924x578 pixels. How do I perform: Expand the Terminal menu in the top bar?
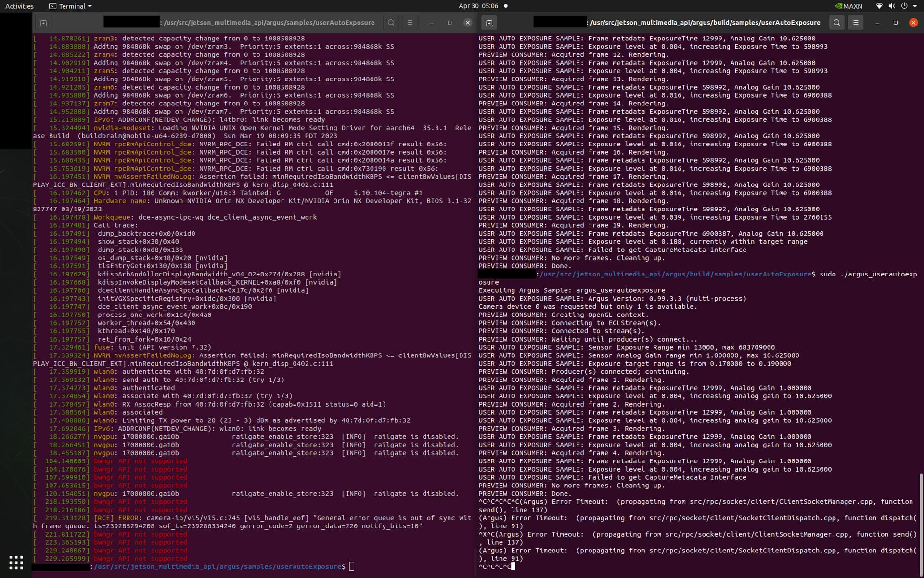[x=70, y=6]
